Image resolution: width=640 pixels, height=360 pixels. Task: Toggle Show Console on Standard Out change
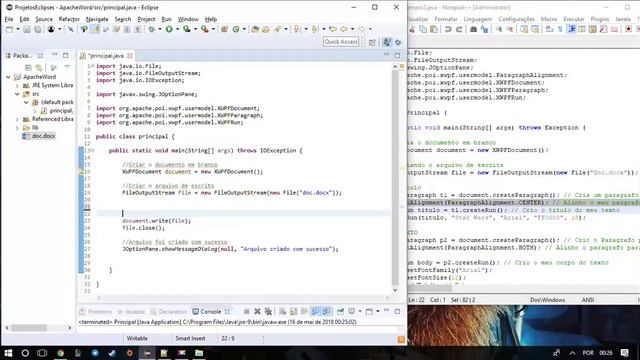click(315, 311)
